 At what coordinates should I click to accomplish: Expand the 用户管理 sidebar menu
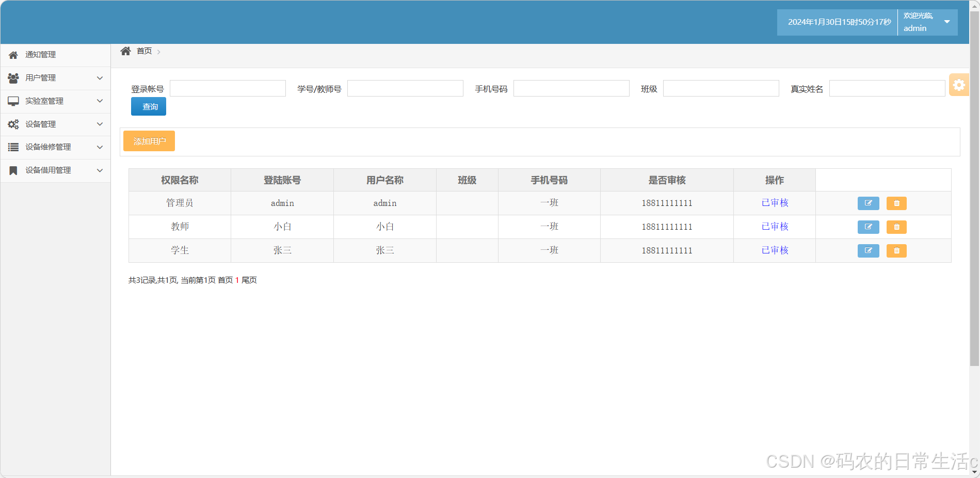click(100, 78)
